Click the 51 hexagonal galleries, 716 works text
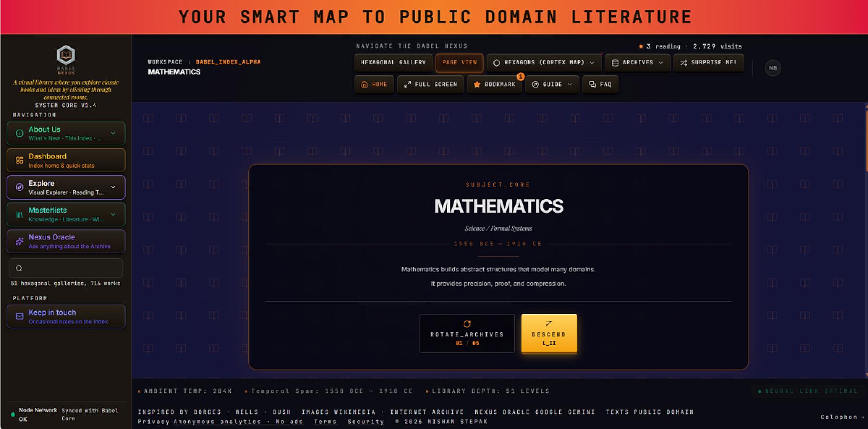The image size is (868, 429). (65, 283)
